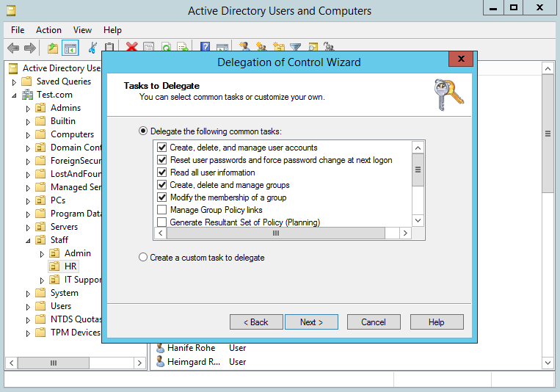This screenshot has width=560, height=392.
Task: Click the HR organizational unit folder icon
Action: [x=54, y=266]
